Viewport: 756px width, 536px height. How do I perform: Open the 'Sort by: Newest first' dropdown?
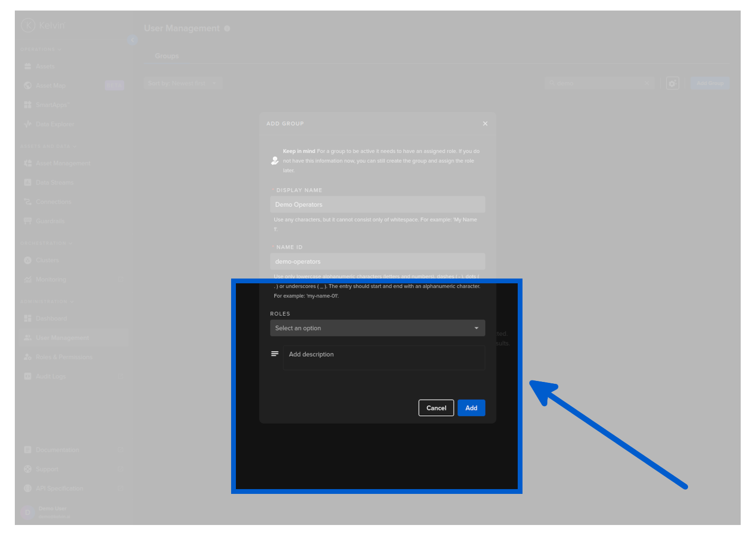click(x=183, y=83)
